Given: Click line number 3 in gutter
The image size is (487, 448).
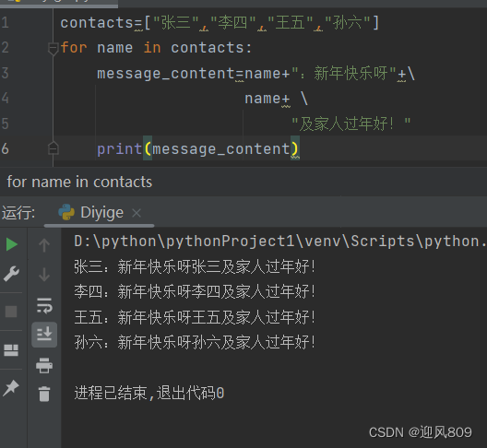Looking at the screenshot, I should [x=5, y=73].
